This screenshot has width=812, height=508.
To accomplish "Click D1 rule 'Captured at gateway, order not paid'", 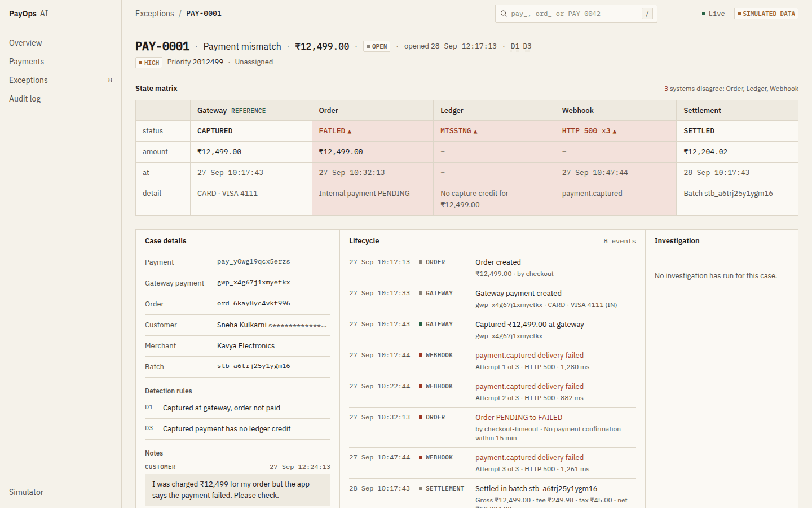I will (x=237, y=408).
